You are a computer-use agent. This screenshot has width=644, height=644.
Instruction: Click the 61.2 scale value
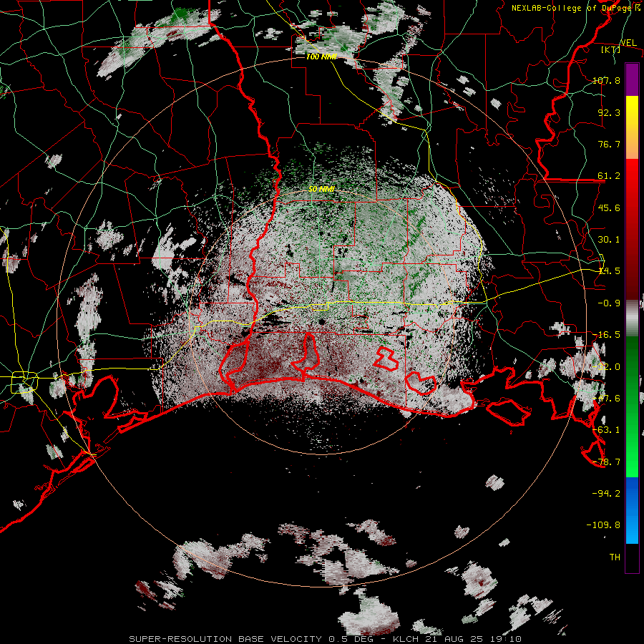pos(609,176)
